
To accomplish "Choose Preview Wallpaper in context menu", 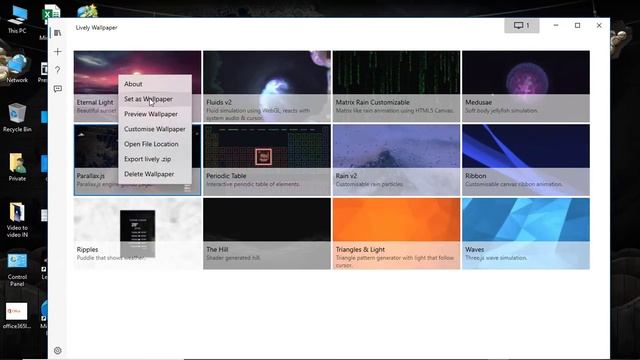I will pyautogui.click(x=155, y=114).
